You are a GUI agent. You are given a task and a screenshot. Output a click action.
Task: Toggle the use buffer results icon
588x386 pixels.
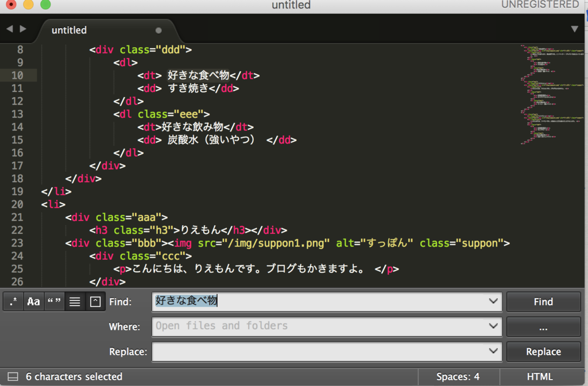tap(95, 302)
